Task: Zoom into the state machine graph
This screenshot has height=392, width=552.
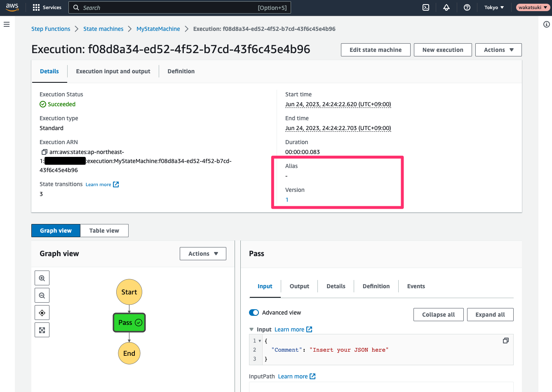Action: 42,278
